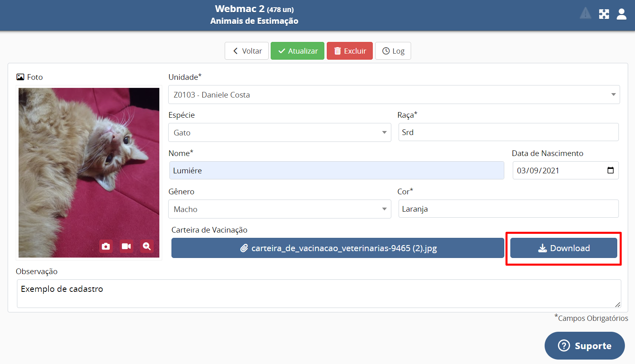View the Log history
Image resolution: width=635 pixels, height=364 pixels.
[393, 51]
